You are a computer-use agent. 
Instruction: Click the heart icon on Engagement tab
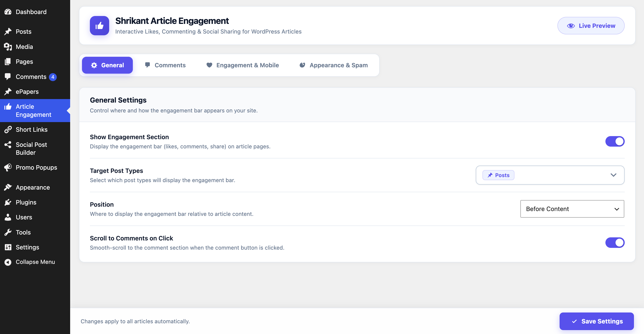point(209,65)
